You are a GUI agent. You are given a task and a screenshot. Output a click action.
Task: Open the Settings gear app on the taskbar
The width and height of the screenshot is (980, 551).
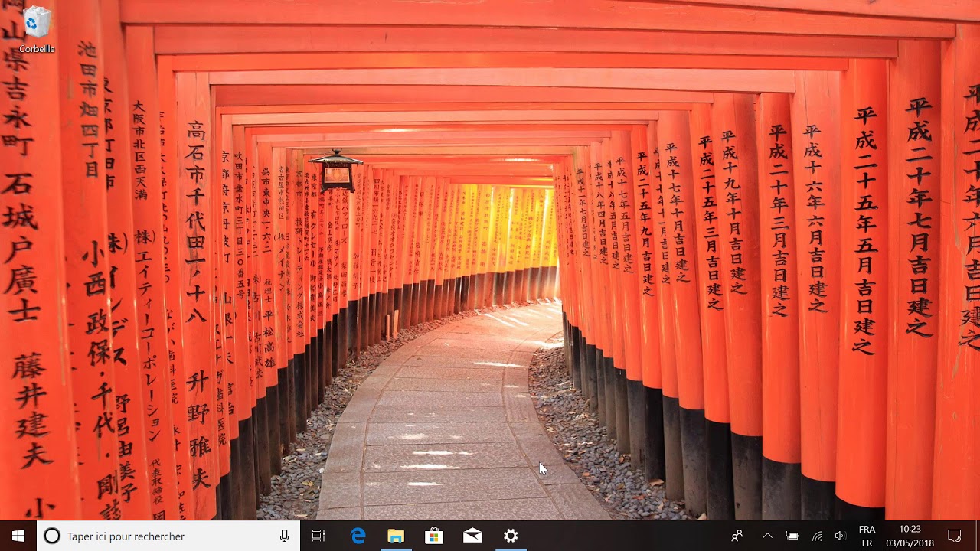[511, 536]
